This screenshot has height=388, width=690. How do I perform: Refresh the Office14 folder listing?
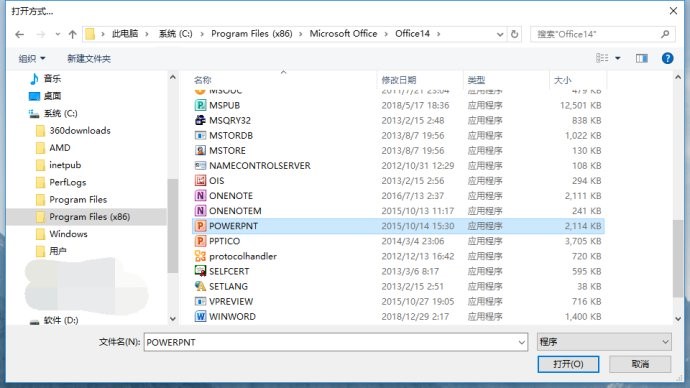(x=514, y=34)
